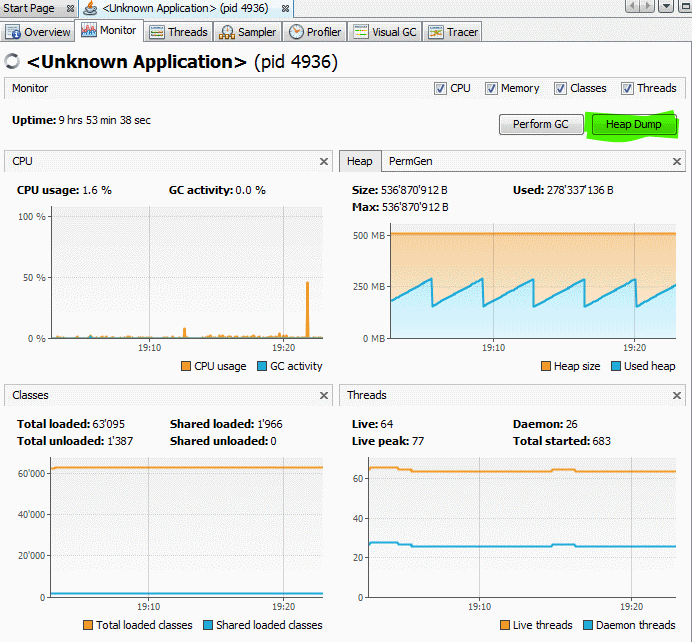Screen dimensions: 692x642
Task: Open the Threads tab
Action: [x=178, y=32]
